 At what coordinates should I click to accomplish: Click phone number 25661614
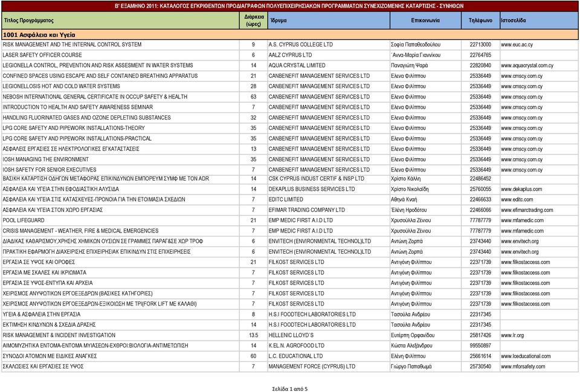coord(480,356)
